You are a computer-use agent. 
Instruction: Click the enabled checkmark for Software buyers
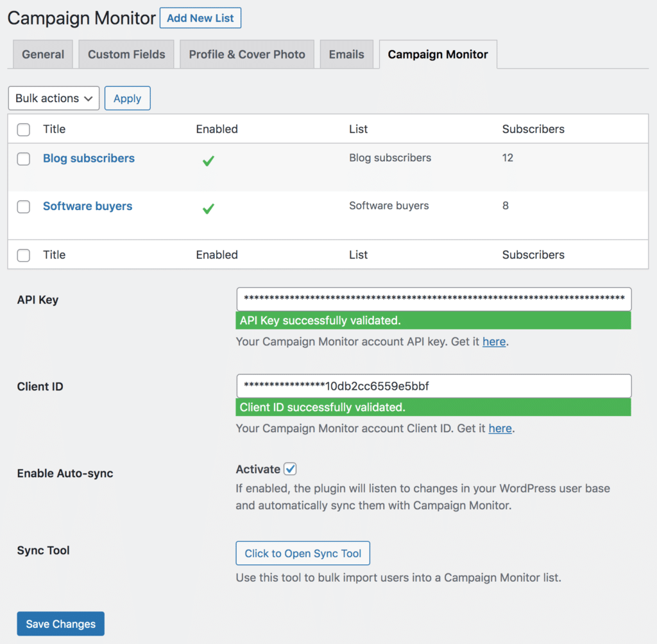pyautogui.click(x=209, y=209)
